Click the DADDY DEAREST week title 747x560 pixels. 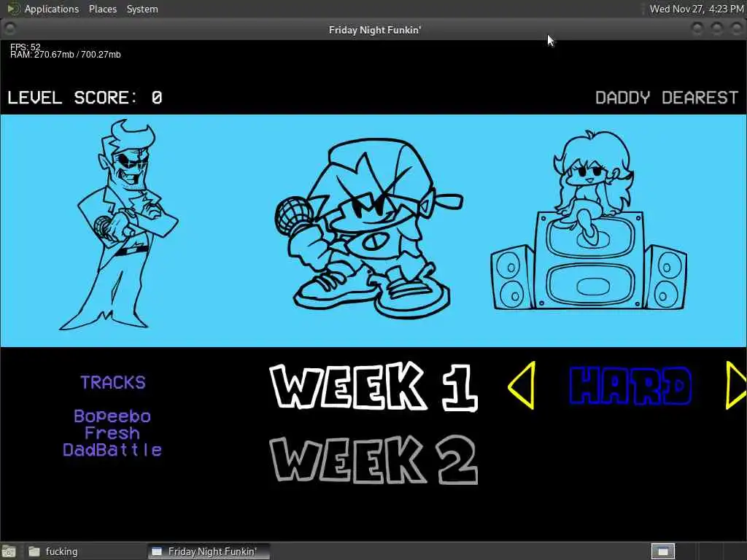pyautogui.click(x=667, y=98)
